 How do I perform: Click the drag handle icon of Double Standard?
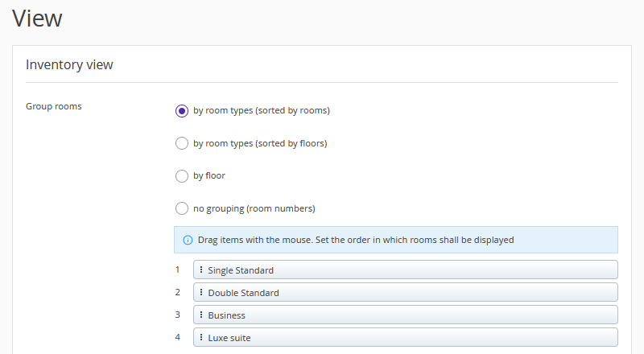[201, 293]
